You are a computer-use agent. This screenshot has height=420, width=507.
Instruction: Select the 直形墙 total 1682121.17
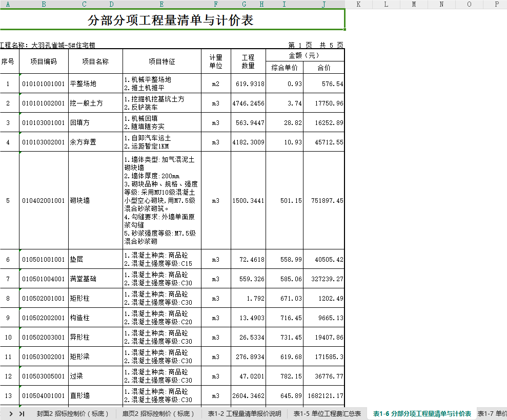[x=323, y=395]
